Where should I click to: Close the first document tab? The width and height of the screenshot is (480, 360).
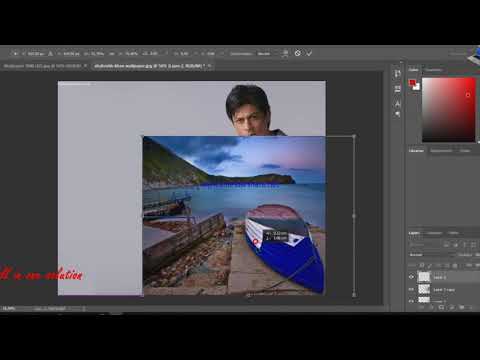coord(86,66)
